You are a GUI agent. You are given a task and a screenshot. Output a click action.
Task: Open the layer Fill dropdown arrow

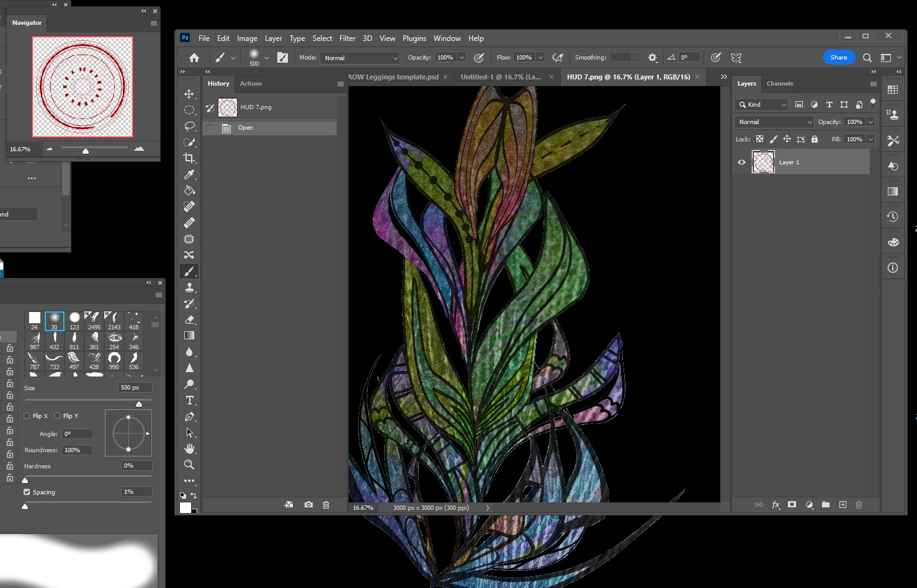pos(870,140)
